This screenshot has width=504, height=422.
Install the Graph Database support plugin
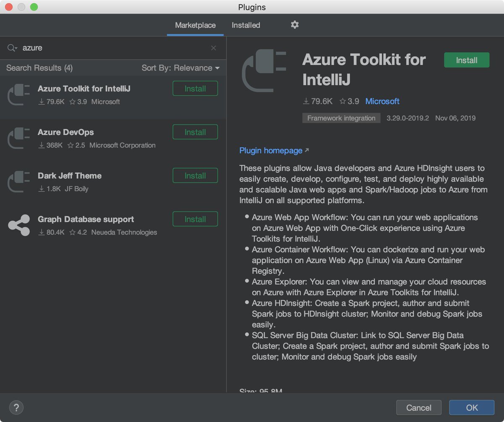tap(195, 219)
